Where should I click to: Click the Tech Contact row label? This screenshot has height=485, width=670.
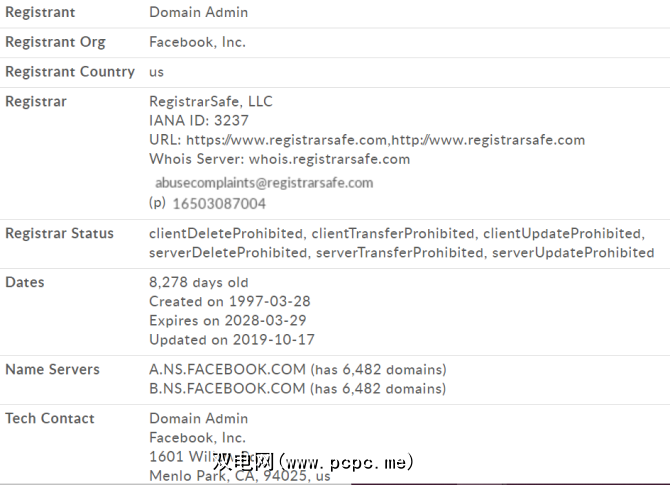50,418
